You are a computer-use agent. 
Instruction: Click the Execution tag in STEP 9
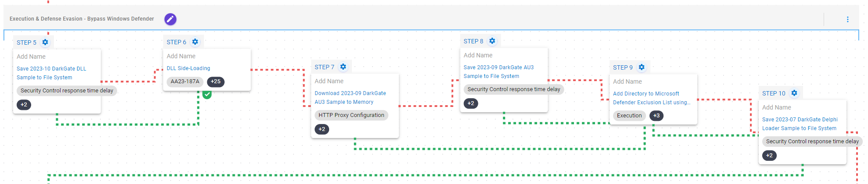click(x=629, y=116)
